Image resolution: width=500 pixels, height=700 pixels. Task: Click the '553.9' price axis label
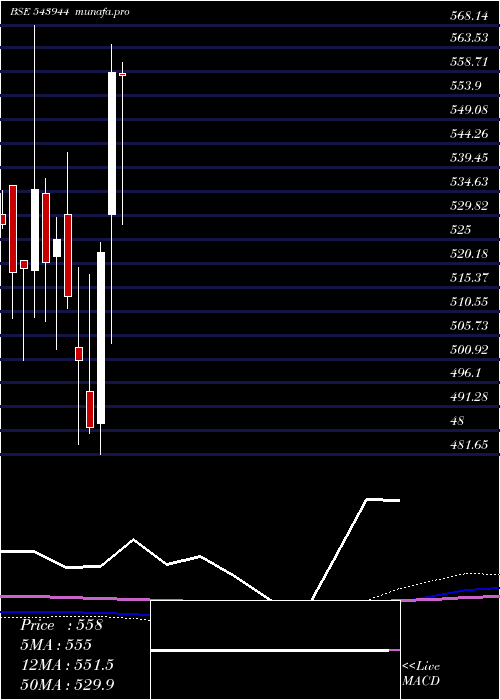point(466,86)
